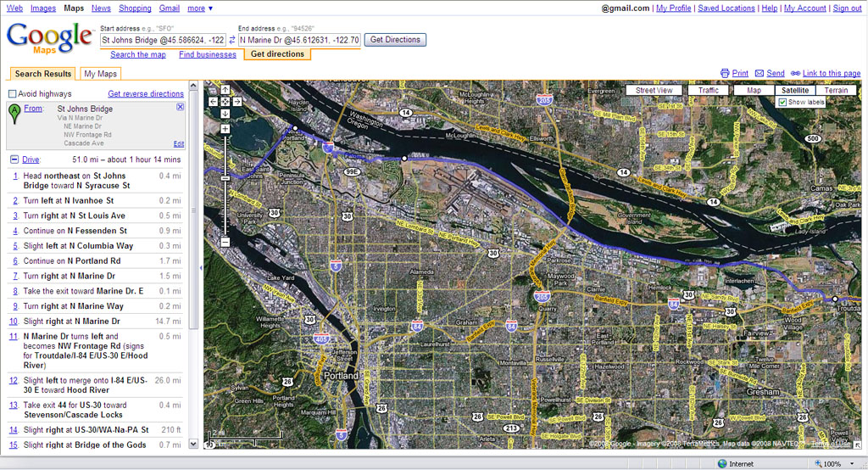The image size is (868, 470).
Task: Switch to Terrain map view
Action: pos(836,90)
